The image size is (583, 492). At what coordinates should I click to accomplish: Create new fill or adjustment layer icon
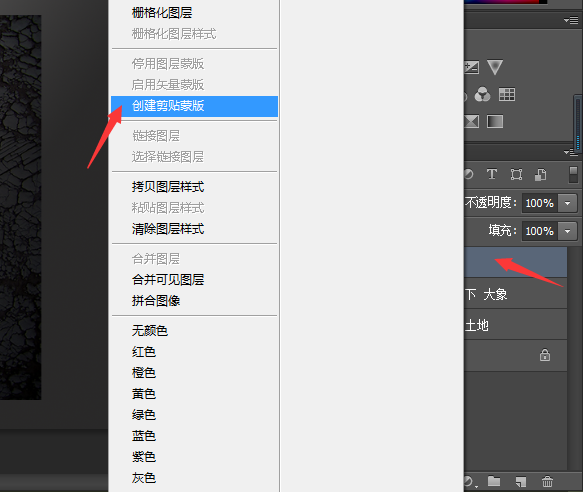pyautogui.click(x=470, y=482)
